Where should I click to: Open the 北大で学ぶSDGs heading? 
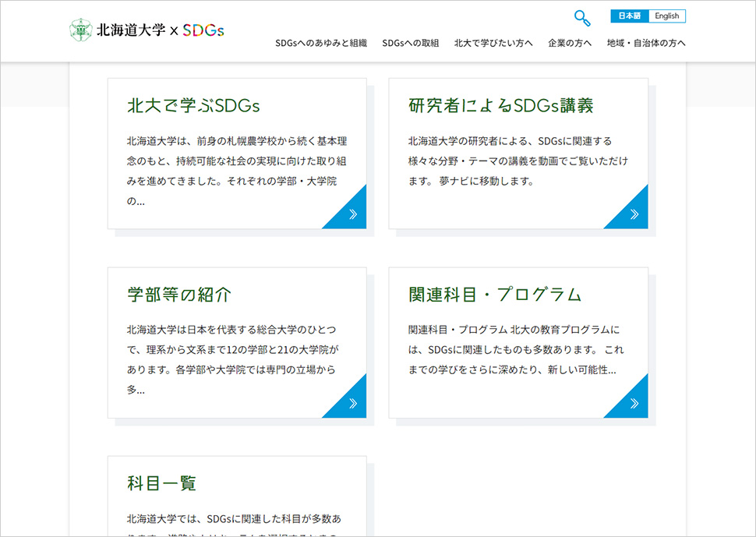(x=193, y=105)
